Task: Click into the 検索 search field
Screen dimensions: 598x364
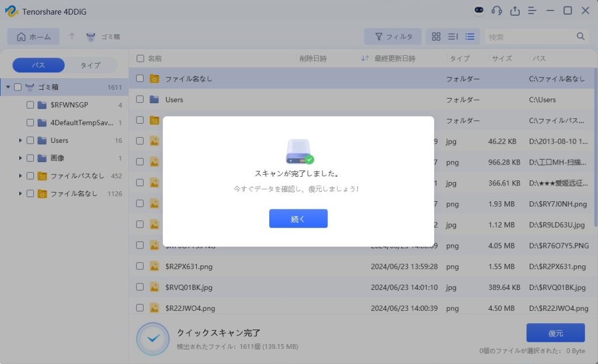Action: point(529,37)
